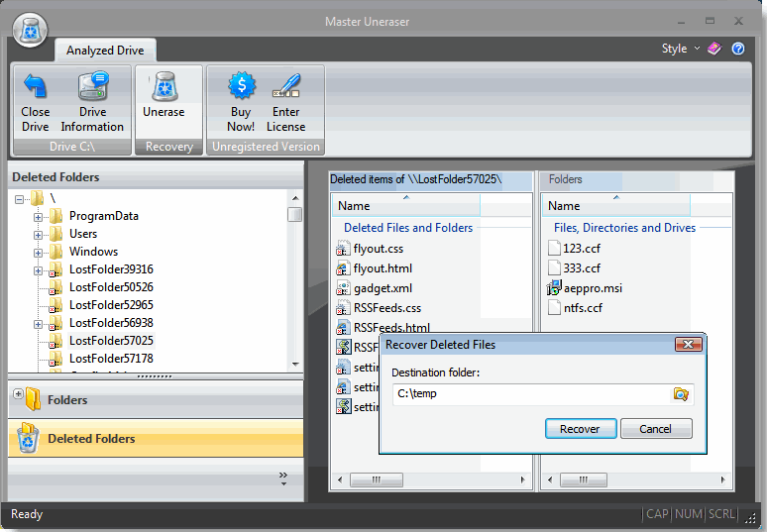Expand the ProgramData folder node
The image size is (767, 532).
click(38, 217)
